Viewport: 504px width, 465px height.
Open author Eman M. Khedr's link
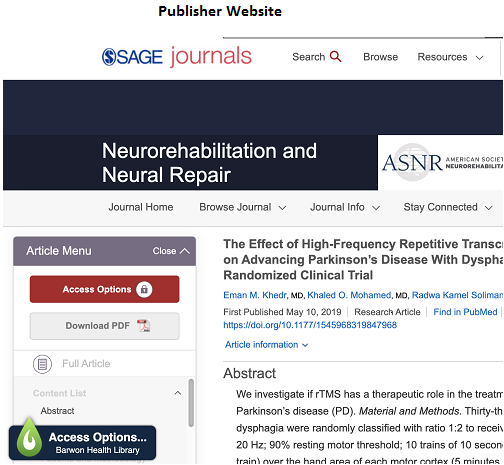pyautogui.click(x=255, y=295)
